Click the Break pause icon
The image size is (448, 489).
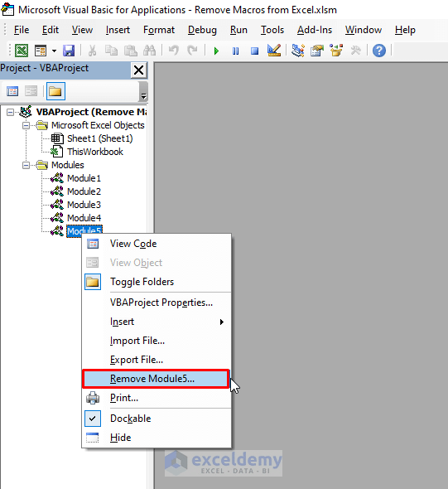click(x=235, y=51)
